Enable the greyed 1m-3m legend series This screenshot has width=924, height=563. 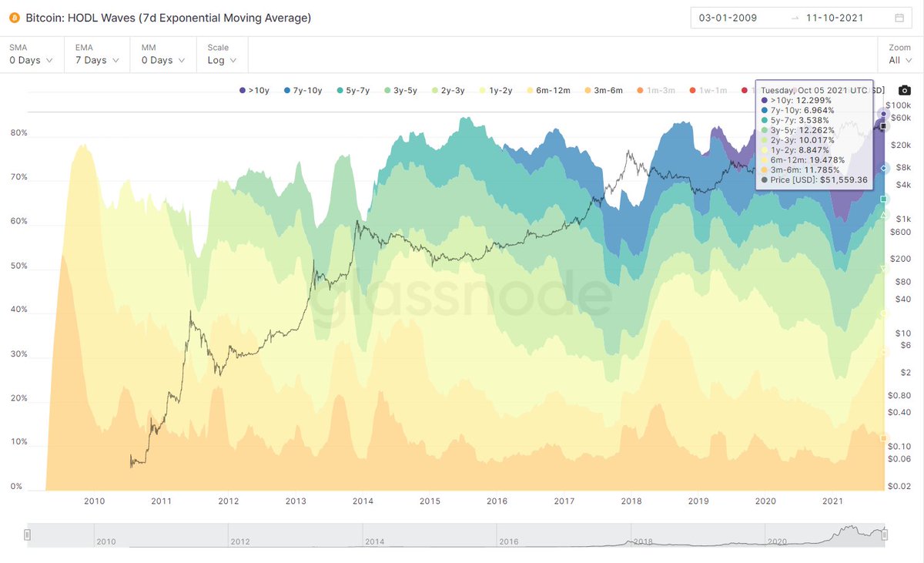[x=655, y=91]
